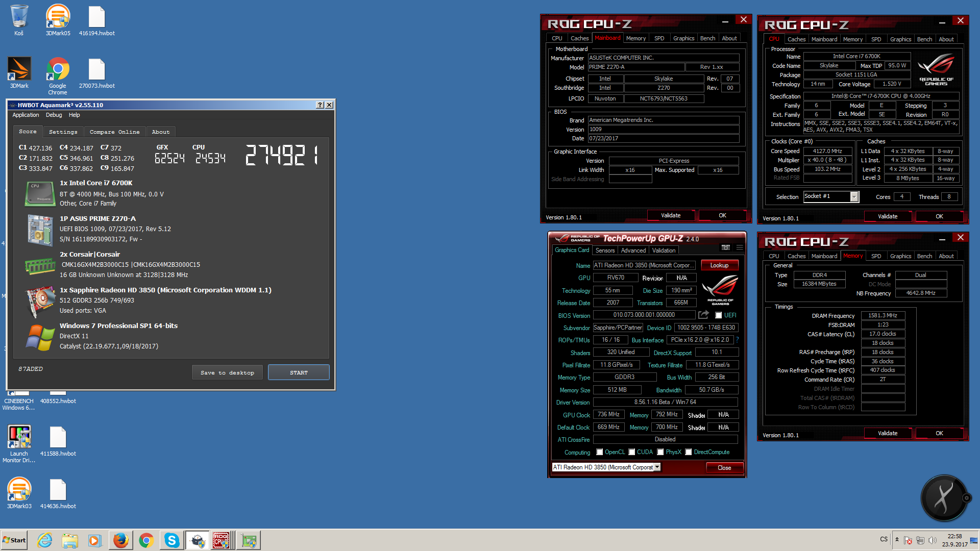Open the Help menu in Aquamark
This screenshot has height=551, width=980.
[75, 115]
